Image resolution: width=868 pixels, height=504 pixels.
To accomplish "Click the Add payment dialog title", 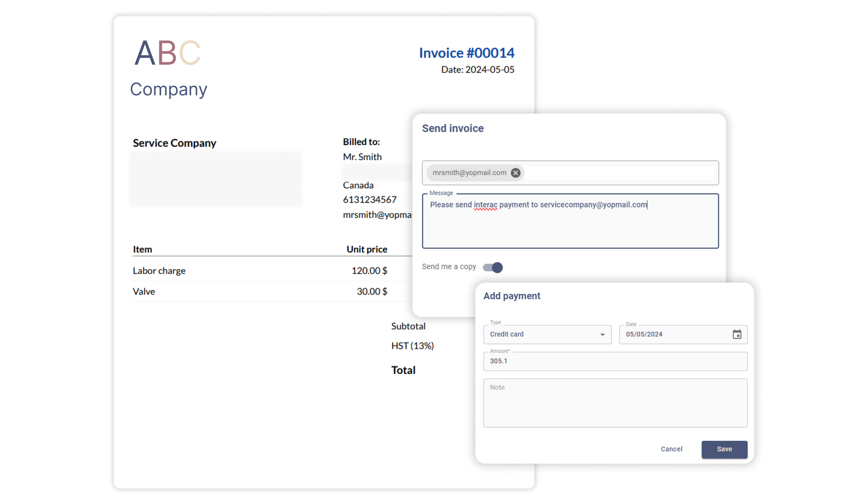I will point(512,296).
